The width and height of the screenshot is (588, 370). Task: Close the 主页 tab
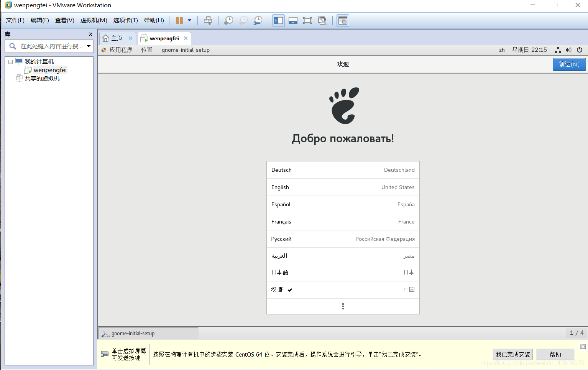130,38
